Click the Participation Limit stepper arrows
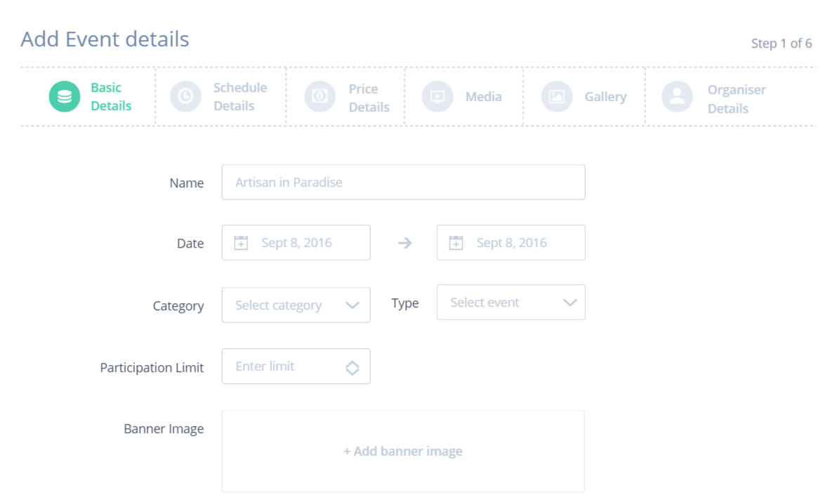837x504 pixels. (352, 367)
